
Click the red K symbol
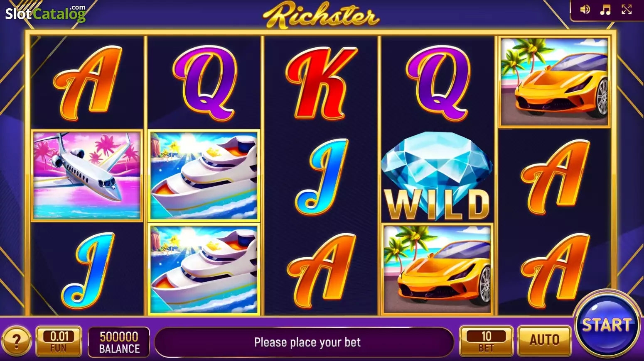(x=320, y=83)
